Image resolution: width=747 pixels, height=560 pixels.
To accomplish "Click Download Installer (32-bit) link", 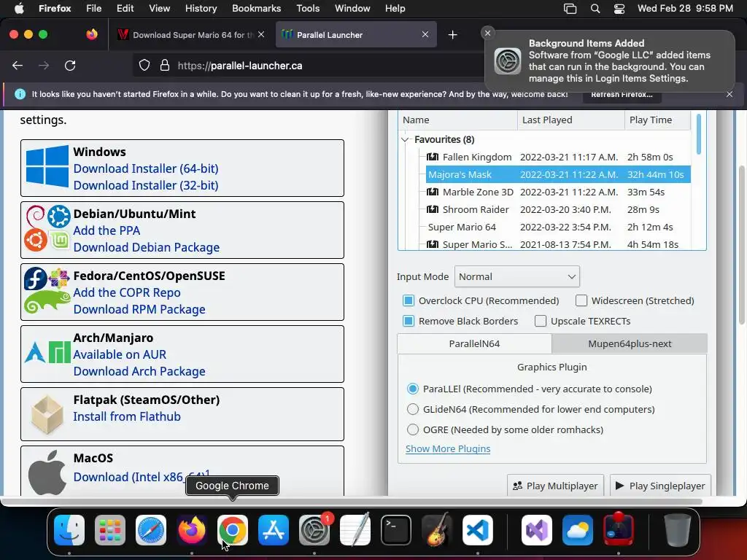I will (x=146, y=185).
